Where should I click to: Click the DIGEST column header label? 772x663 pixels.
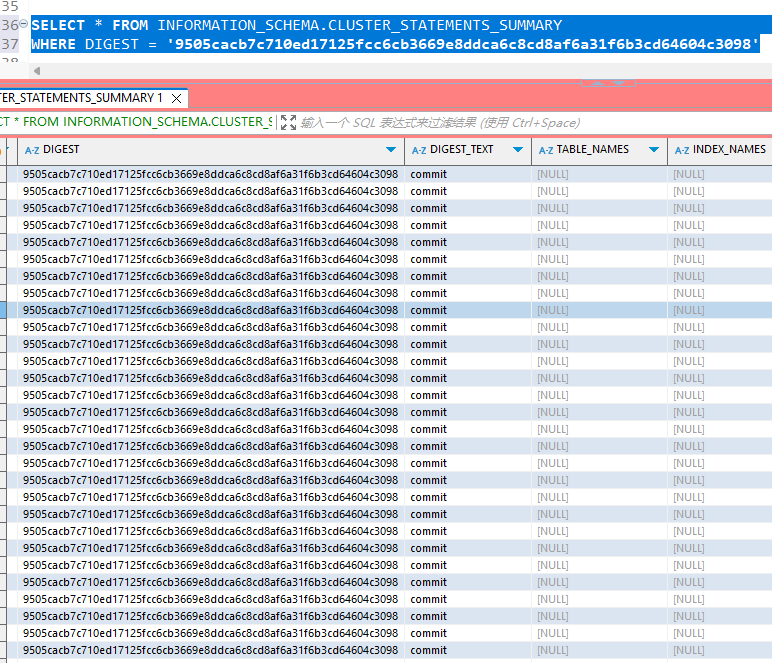(62, 149)
